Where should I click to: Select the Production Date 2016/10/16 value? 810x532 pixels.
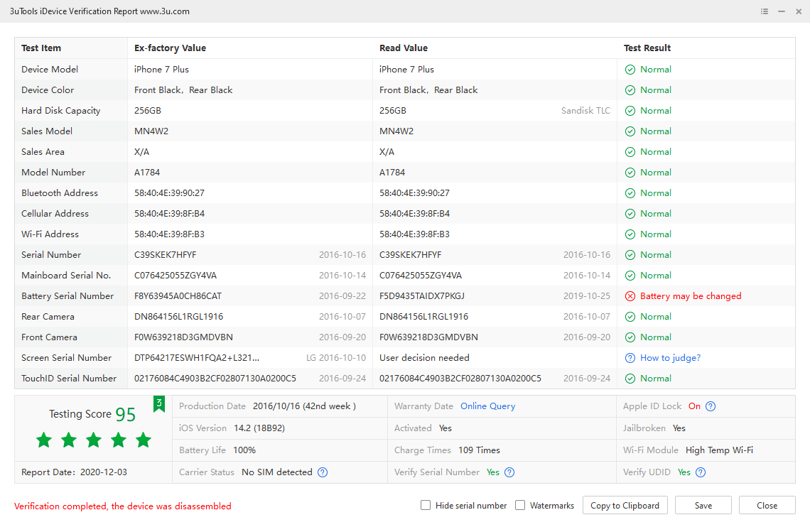(304, 406)
